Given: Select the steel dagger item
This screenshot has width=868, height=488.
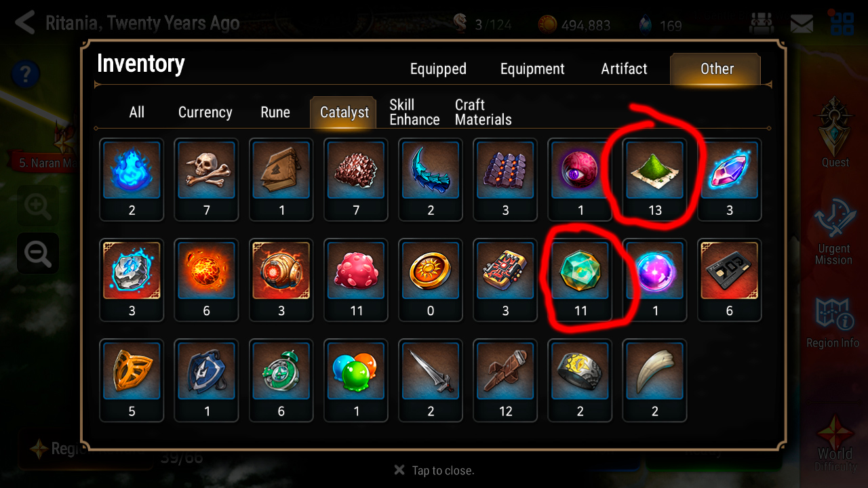Looking at the screenshot, I should pos(431,380).
